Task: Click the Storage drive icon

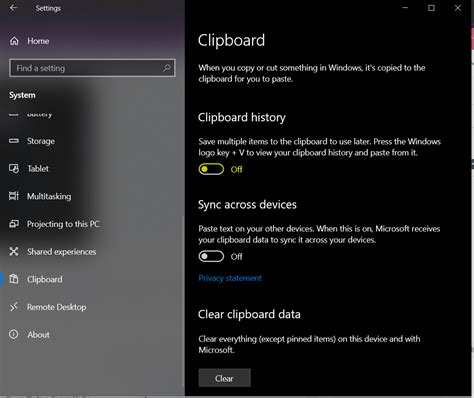Action: pyautogui.click(x=14, y=141)
